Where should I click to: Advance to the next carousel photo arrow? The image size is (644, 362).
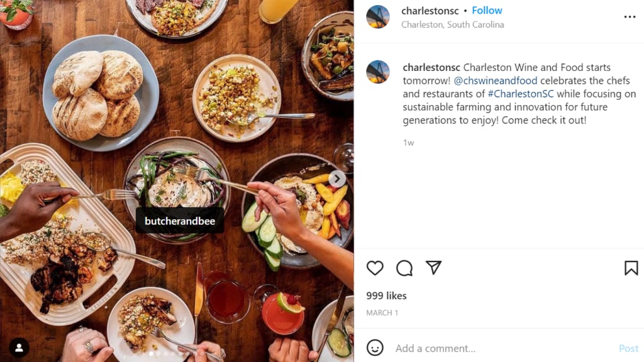point(337,178)
